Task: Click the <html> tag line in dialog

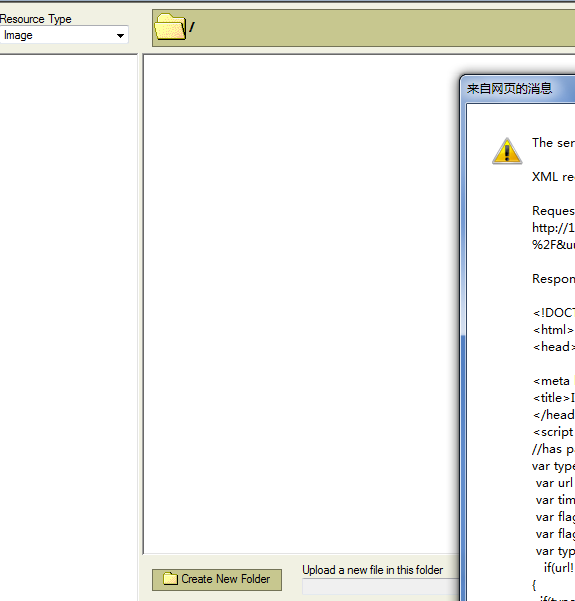Action: pyautogui.click(x=553, y=330)
